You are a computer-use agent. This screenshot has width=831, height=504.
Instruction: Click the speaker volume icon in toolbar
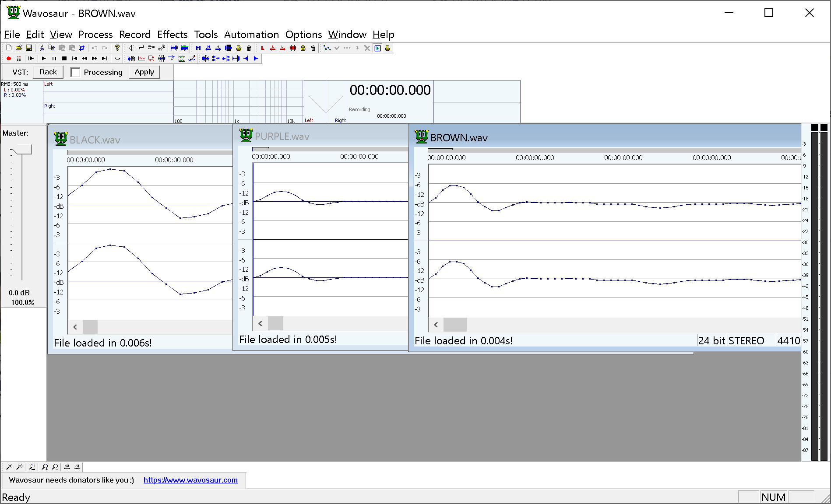(x=131, y=48)
